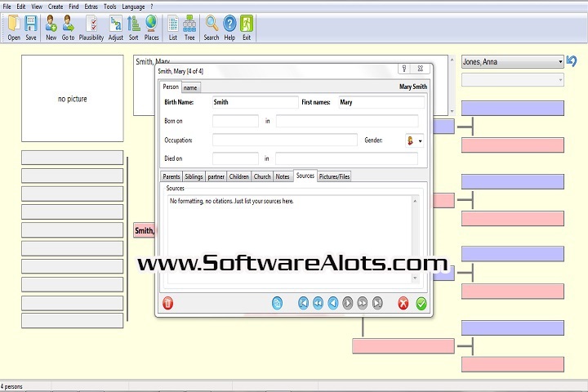Click the '4 persons' status bar text
Viewport: 588px width, 392px height.
[x=11, y=386]
